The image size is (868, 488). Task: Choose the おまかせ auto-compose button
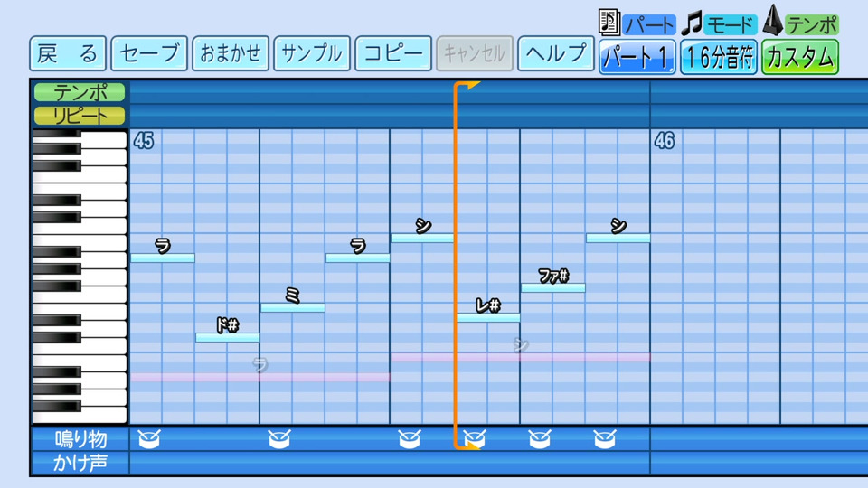(x=231, y=53)
